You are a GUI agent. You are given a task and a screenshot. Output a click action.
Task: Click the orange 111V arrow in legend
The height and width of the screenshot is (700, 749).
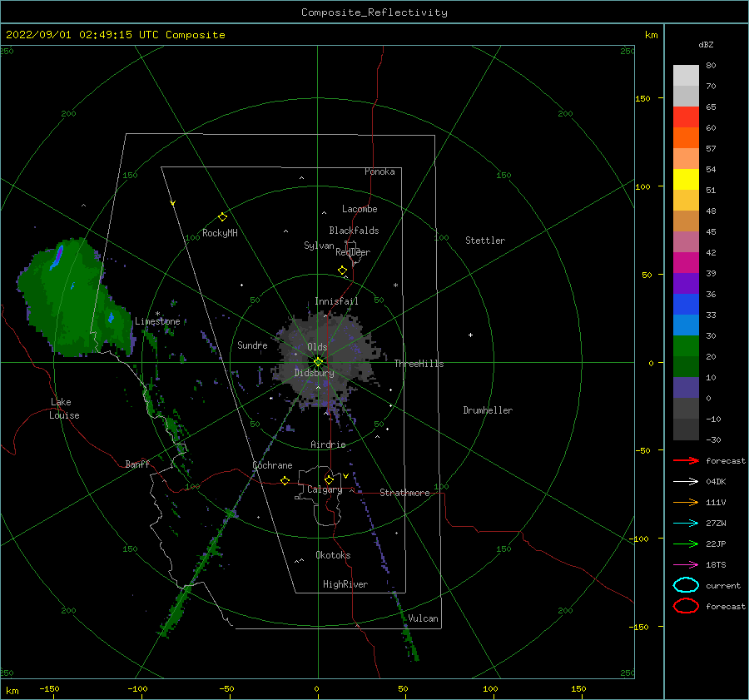686,502
